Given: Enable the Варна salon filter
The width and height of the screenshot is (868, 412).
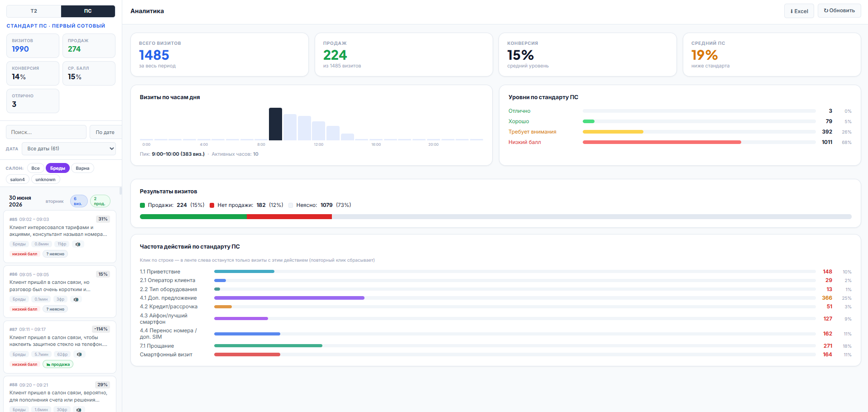Looking at the screenshot, I should click(82, 168).
